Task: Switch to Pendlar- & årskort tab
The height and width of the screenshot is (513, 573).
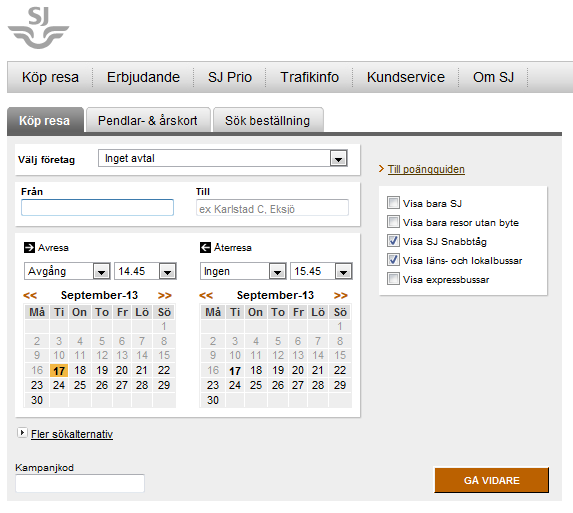Action: (x=148, y=120)
